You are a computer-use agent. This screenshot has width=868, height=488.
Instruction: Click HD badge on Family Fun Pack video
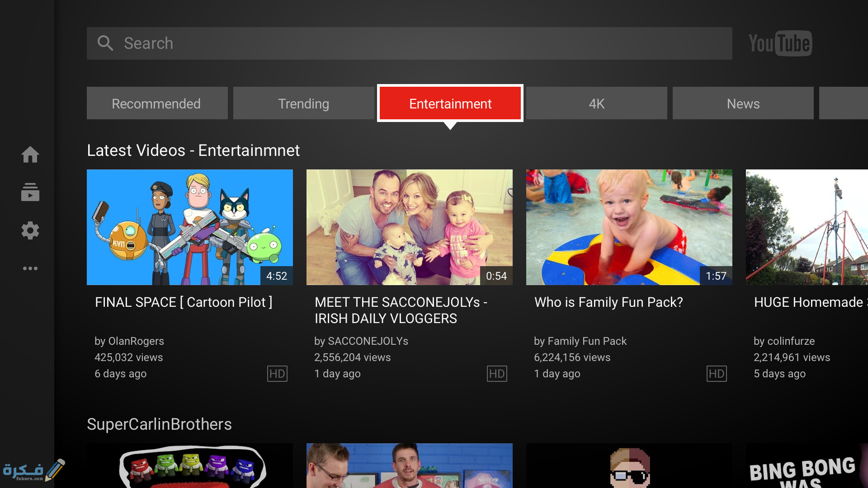[x=717, y=374]
